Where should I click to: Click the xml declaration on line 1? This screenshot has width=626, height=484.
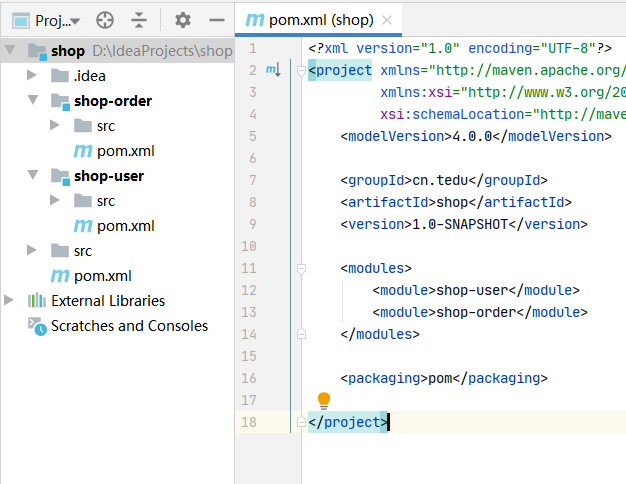pos(460,49)
